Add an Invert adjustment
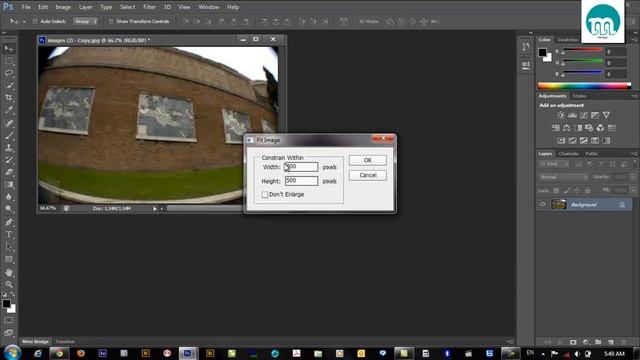 click(561, 141)
